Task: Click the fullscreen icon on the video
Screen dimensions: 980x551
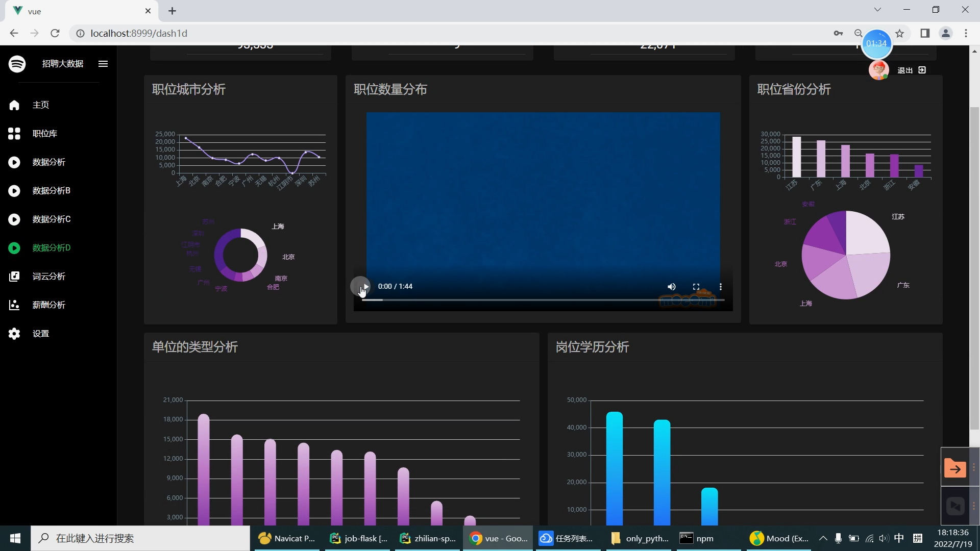Action: coord(696,287)
